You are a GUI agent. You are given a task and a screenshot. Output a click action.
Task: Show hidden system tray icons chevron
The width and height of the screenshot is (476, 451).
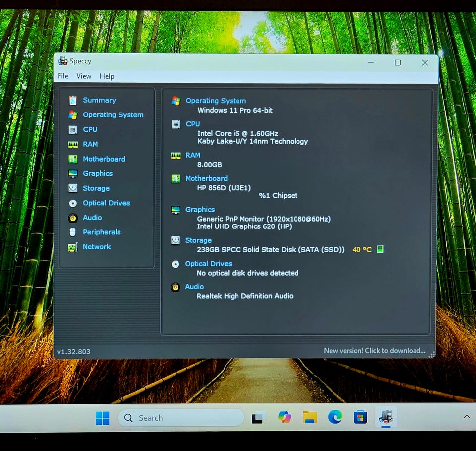click(x=467, y=417)
